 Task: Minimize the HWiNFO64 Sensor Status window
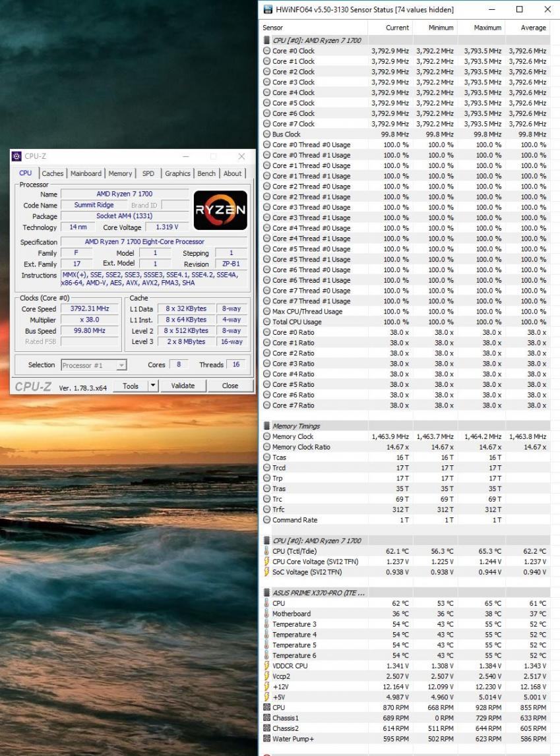(491, 9)
